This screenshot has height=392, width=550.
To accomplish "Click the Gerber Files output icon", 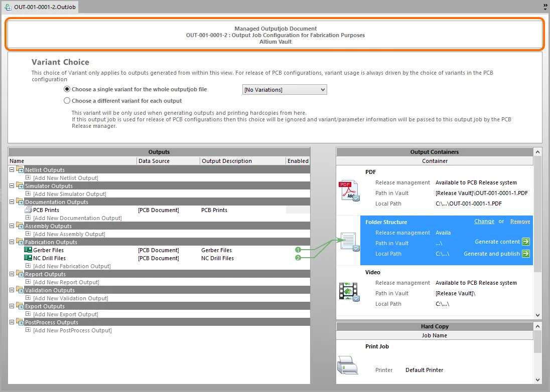I will point(28,250).
